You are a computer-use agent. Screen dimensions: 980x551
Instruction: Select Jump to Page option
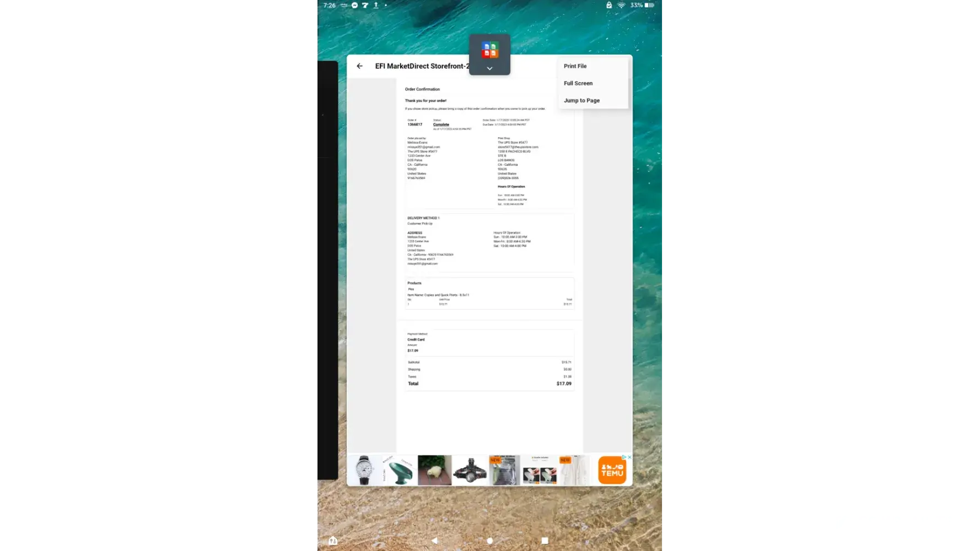pyautogui.click(x=581, y=100)
